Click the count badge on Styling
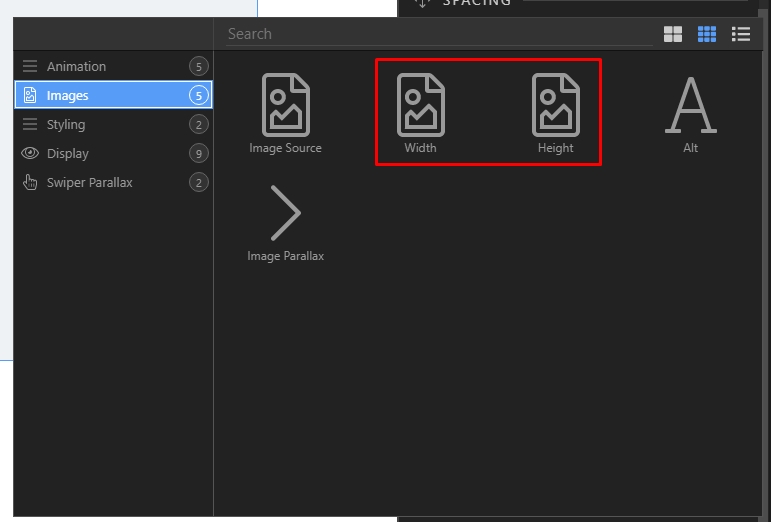Screen dimensions: 771x522 (199, 124)
